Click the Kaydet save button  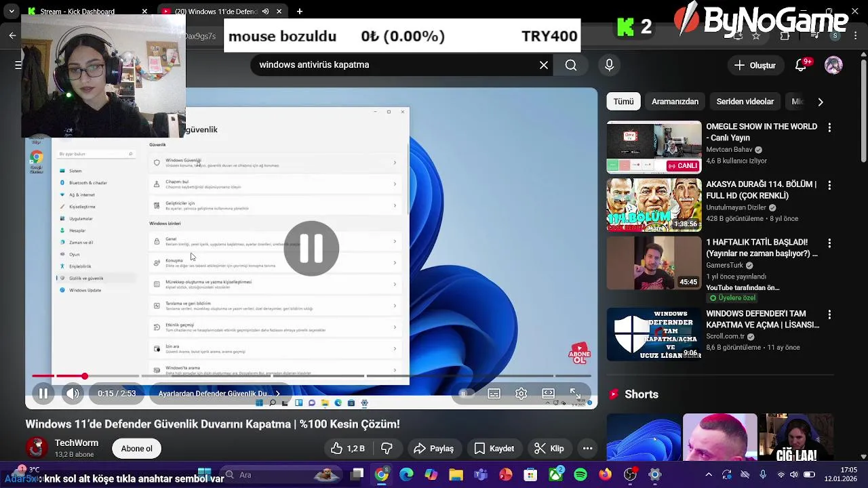pos(494,449)
